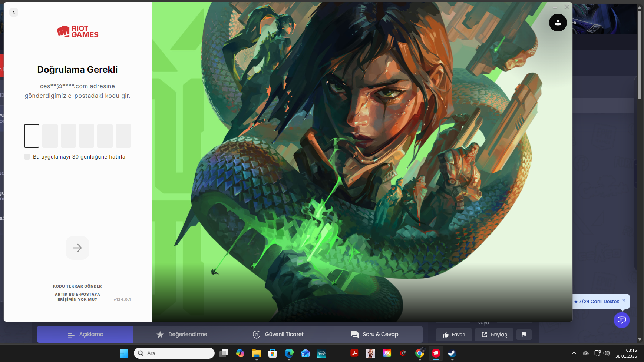Select the Riot Client taskbar icon
This screenshot has width=644, height=362.
(x=436, y=353)
